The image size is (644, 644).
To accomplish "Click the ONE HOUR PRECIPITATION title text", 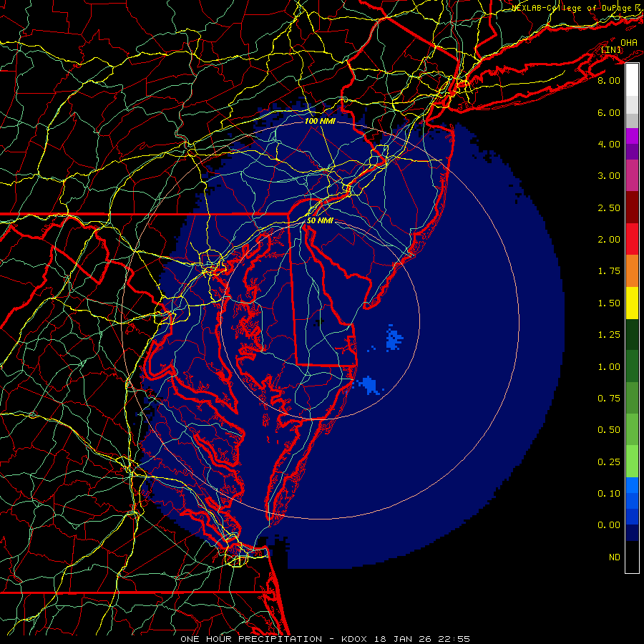I will pyautogui.click(x=251, y=639).
